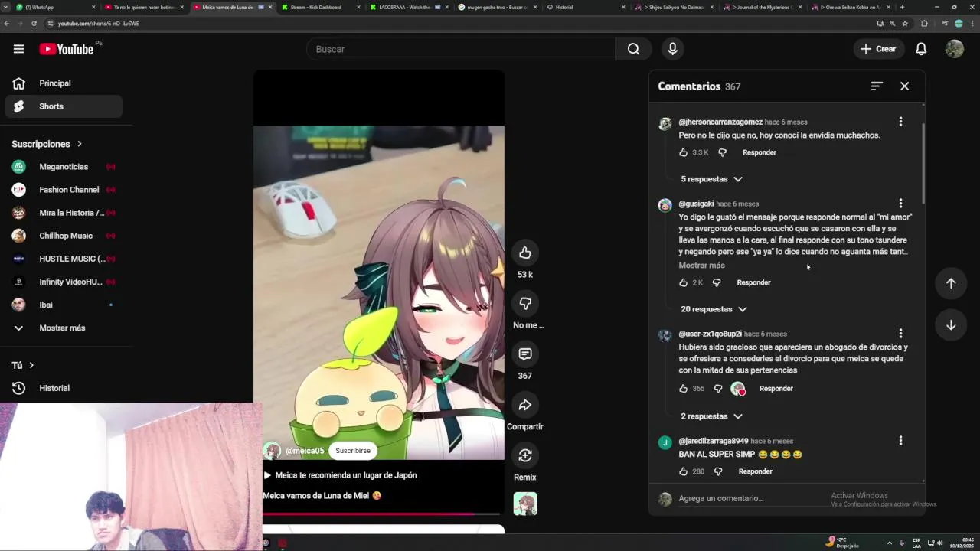Expand 5 respuestas replies
Image resolution: width=980 pixels, height=551 pixels.
point(711,179)
